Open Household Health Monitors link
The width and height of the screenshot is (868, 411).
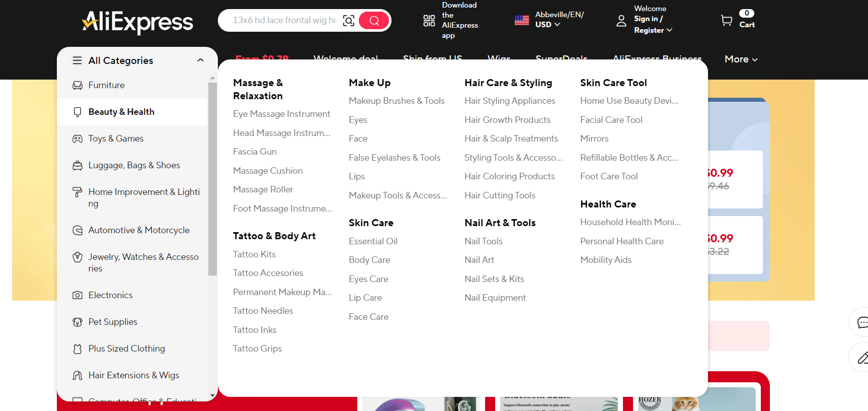[630, 222]
